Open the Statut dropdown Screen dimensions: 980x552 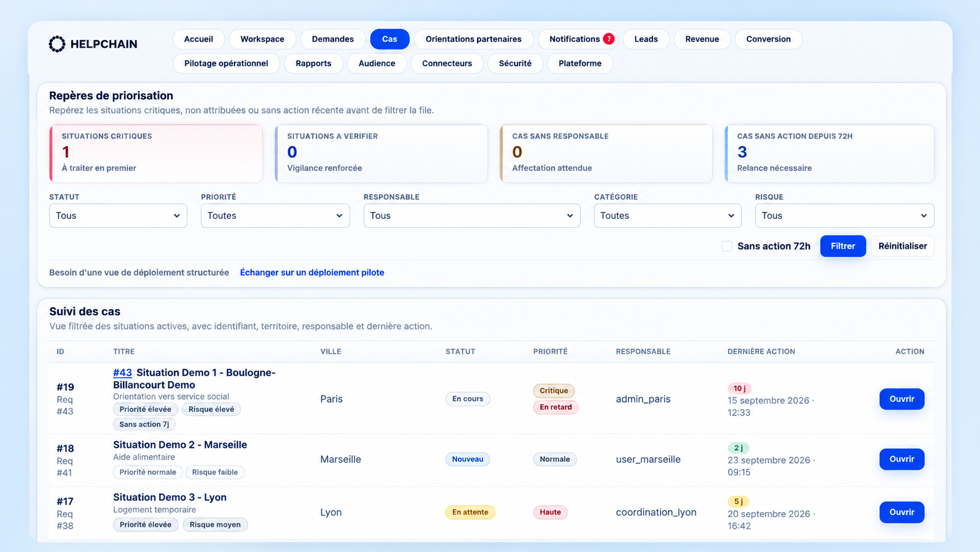(x=118, y=216)
